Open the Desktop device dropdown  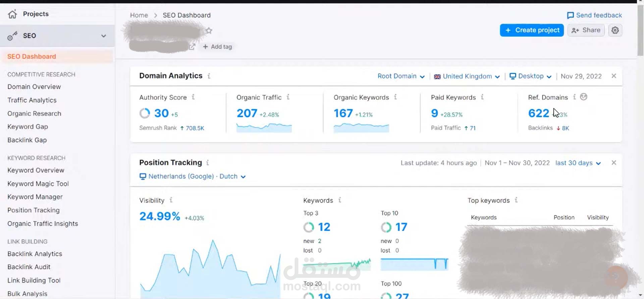coord(531,76)
